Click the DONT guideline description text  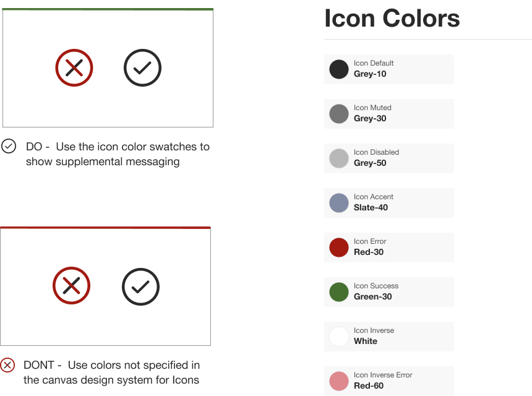(x=111, y=372)
